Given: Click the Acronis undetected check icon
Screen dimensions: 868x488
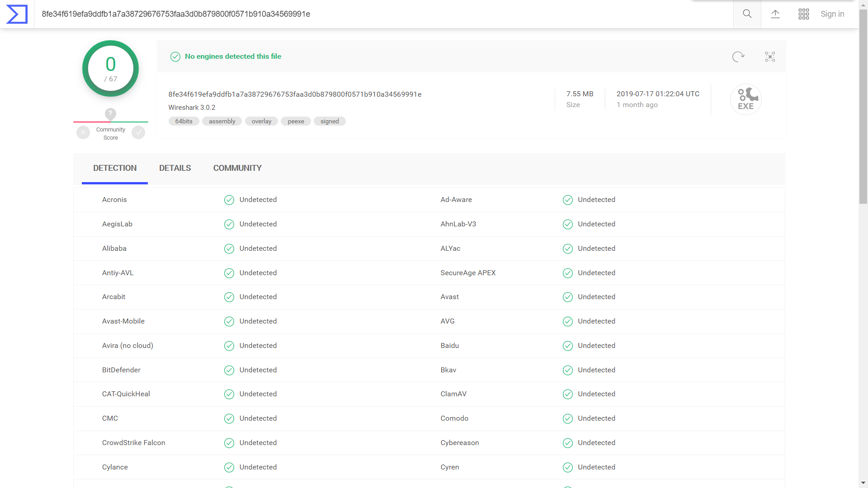Looking at the screenshot, I should tap(229, 200).
